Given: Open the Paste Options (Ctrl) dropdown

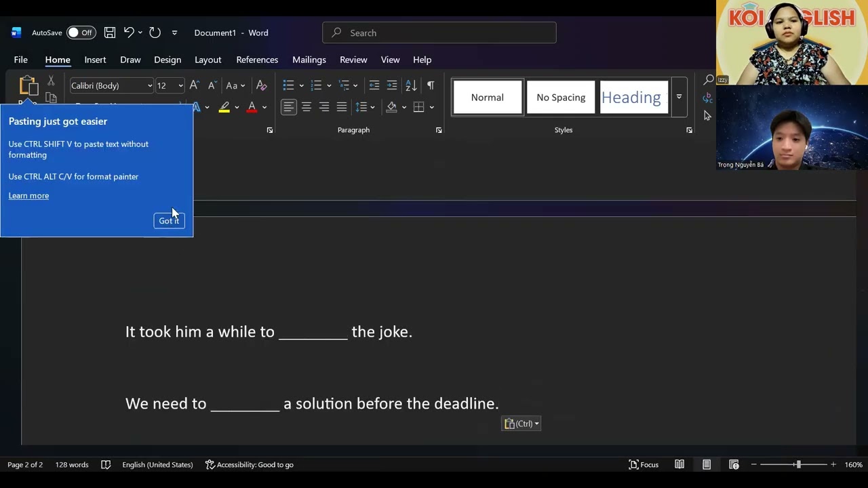Looking at the screenshot, I should click(x=521, y=424).
